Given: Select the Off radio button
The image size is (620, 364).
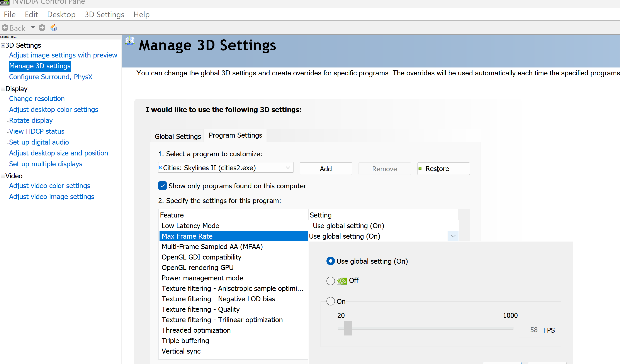Looking at the screenshot, I should pos(330,281).
